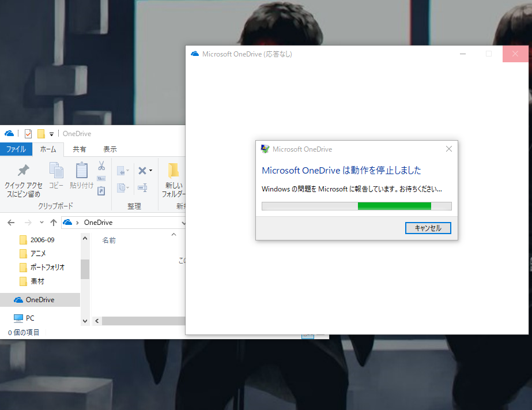This screenshot has height=410, width=532.
Task: Click the sort arrow above the file list
Action: tap(173, 235)
